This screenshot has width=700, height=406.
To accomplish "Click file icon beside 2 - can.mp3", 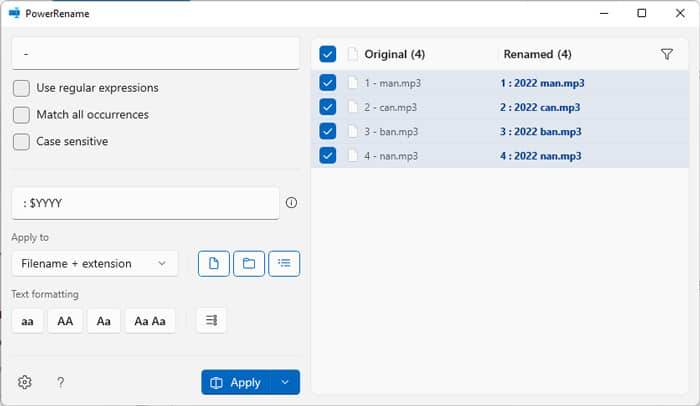I will click(x=353, y=107).
